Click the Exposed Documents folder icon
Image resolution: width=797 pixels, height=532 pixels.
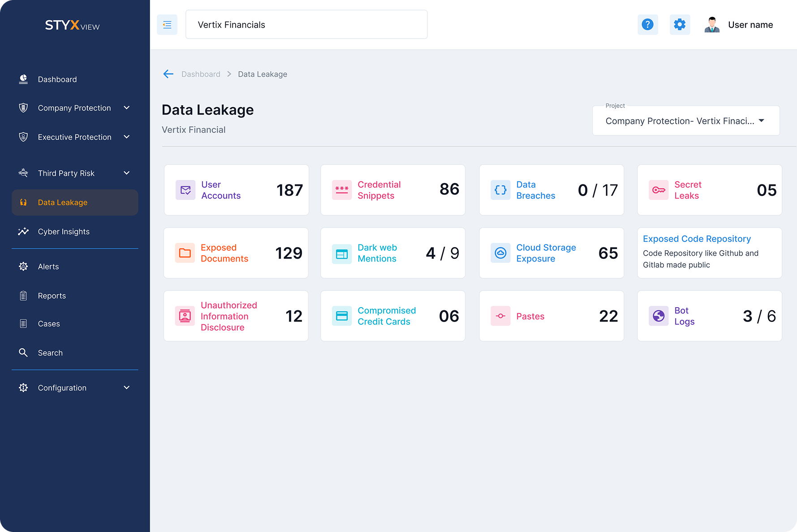[185, 253]
